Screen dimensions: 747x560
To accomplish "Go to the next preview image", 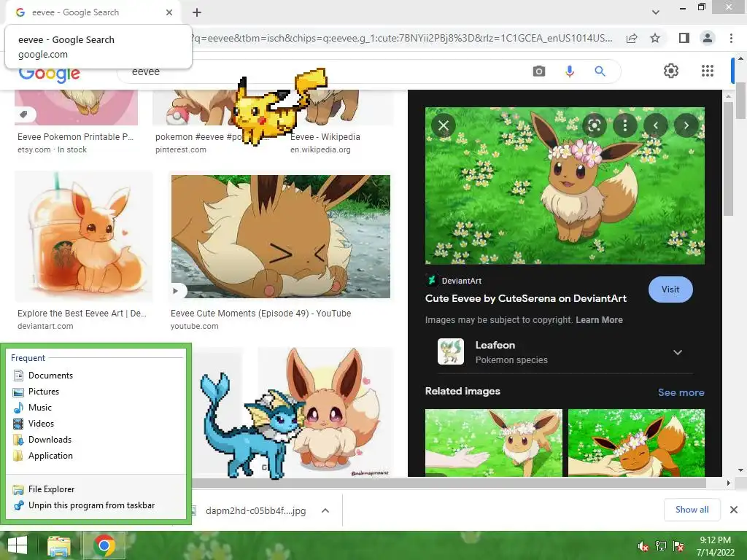I will tap(686, 125).
